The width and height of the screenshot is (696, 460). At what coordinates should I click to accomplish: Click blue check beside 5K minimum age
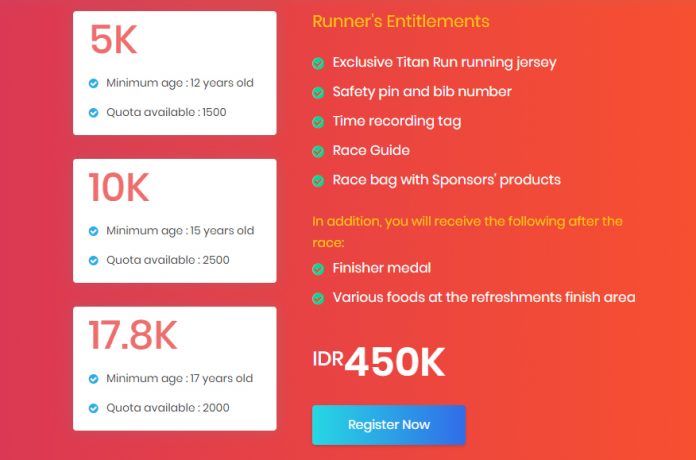(94, 83)
